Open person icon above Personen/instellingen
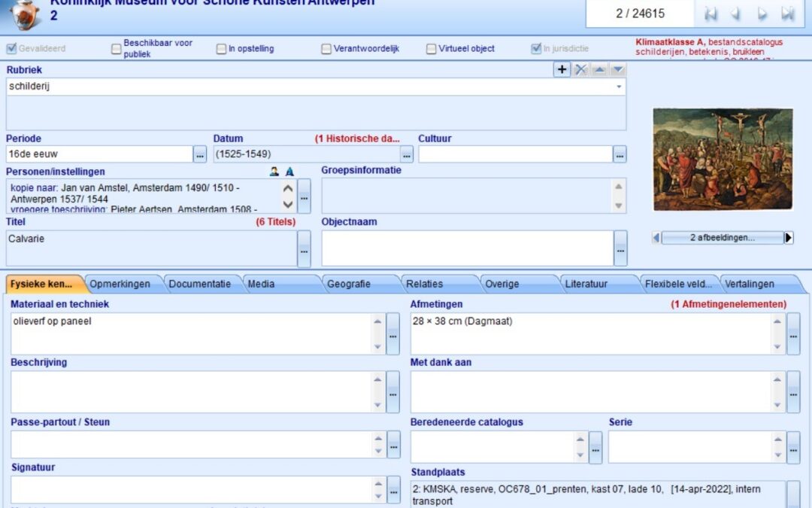Viewport: 812px width, 508px height. 274,172
